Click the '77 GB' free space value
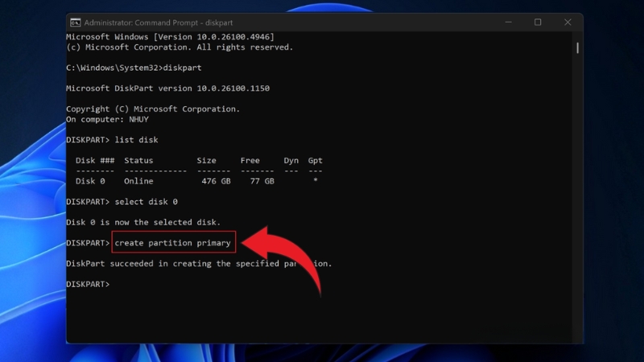Viewport: 644px width, 362px height. coord(261,181)
